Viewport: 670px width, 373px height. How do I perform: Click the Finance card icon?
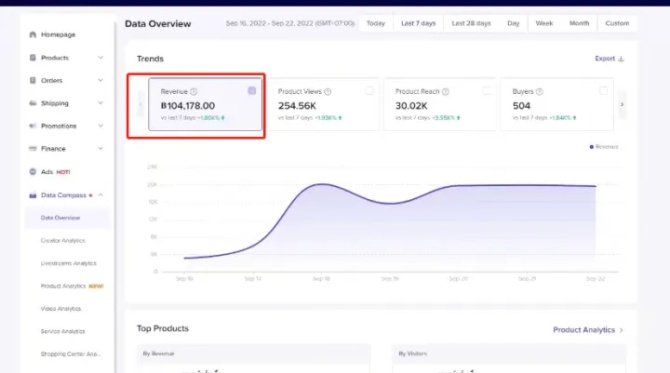click(x=33, y=149)
